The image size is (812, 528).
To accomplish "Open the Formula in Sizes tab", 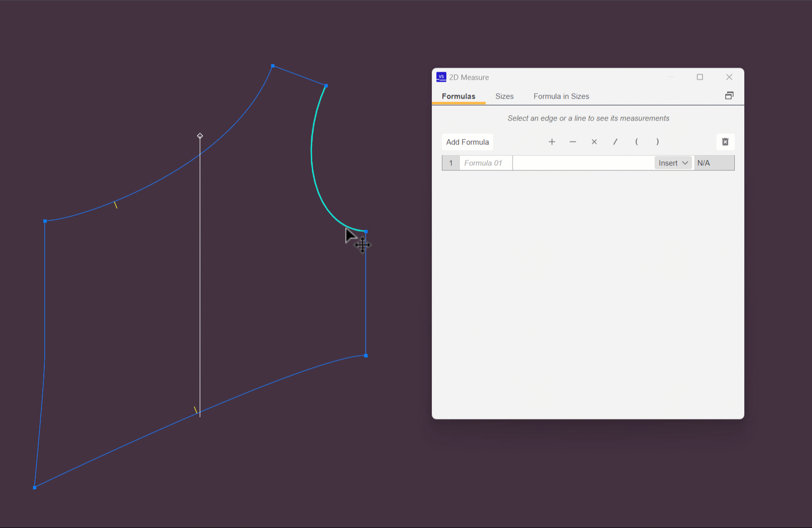I will pyautogui.click(x=561, y=96).
